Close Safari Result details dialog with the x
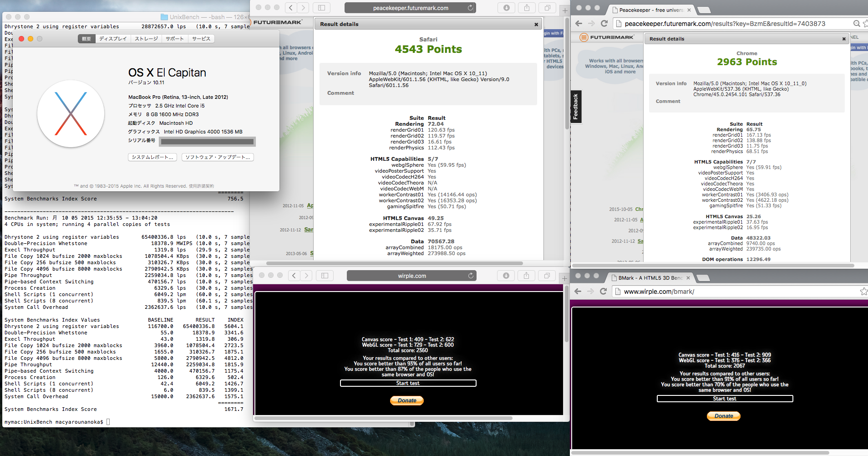868x456 pixels. point(536,25)
